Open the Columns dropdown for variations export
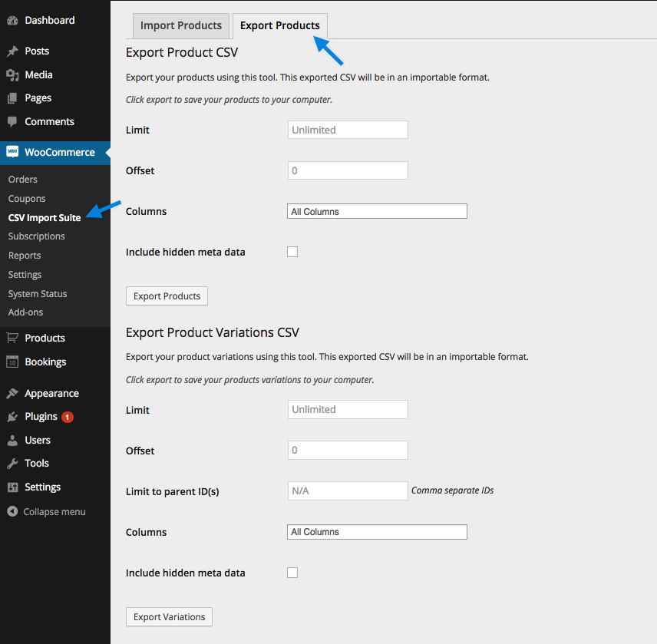This screenshot has height=644, width=657. [376, 531]
